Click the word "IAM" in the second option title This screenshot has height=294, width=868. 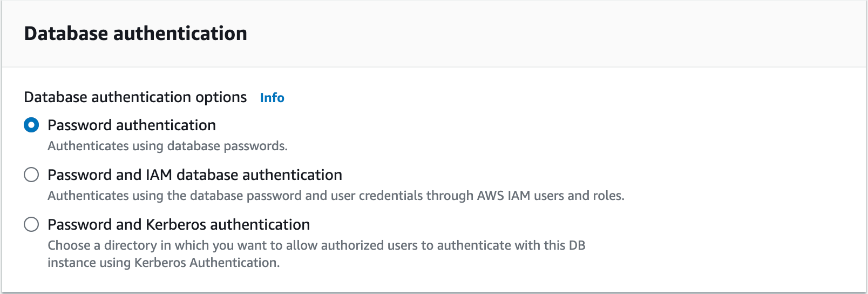click(159, 175)
